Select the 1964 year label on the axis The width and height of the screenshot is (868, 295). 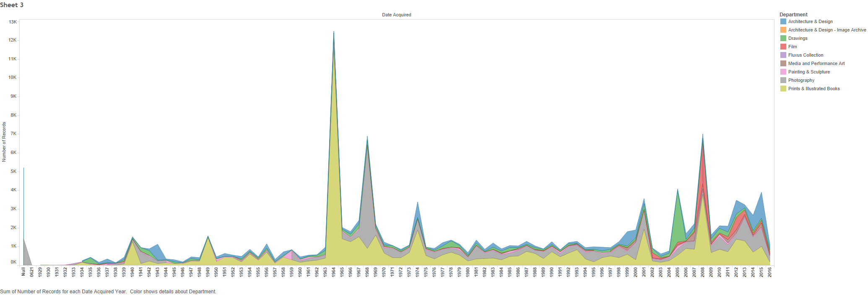coord(334,272)
